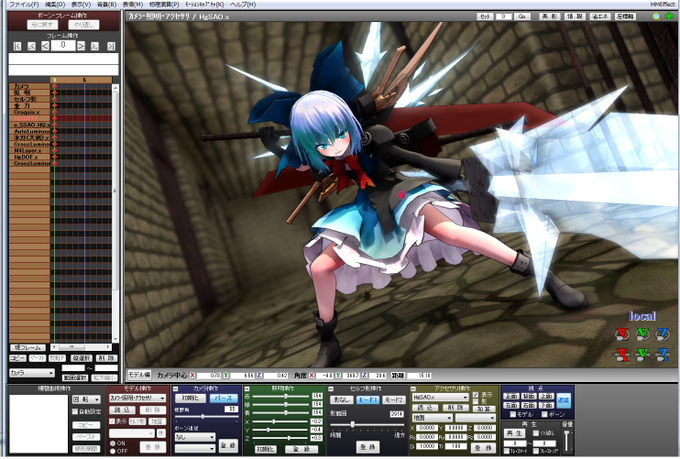The image size is (680, 459).
Task: Click the X lock icon beside camera center
Action: [193, 375]
